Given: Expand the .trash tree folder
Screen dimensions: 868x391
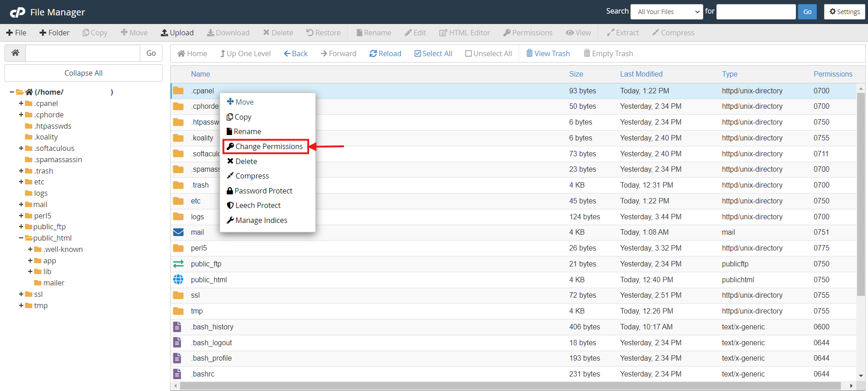Looking at the screenshot, I should (21, 171).
